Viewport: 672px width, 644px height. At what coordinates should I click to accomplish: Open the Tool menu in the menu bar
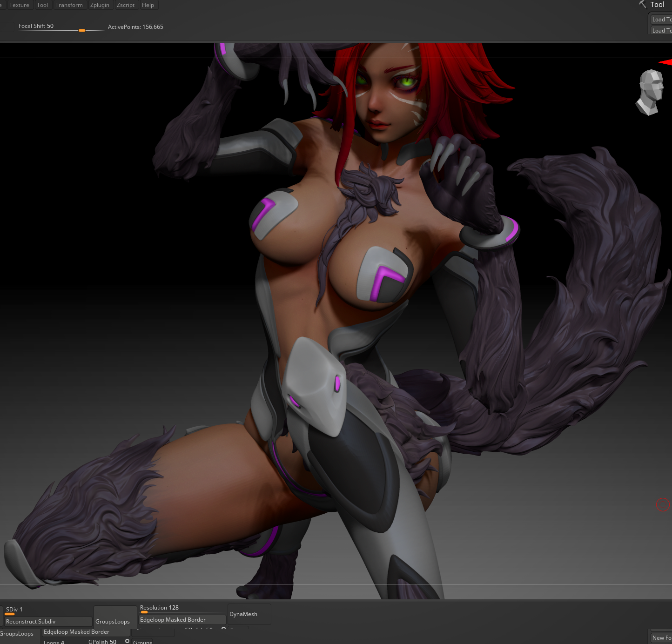click(42, 5)
